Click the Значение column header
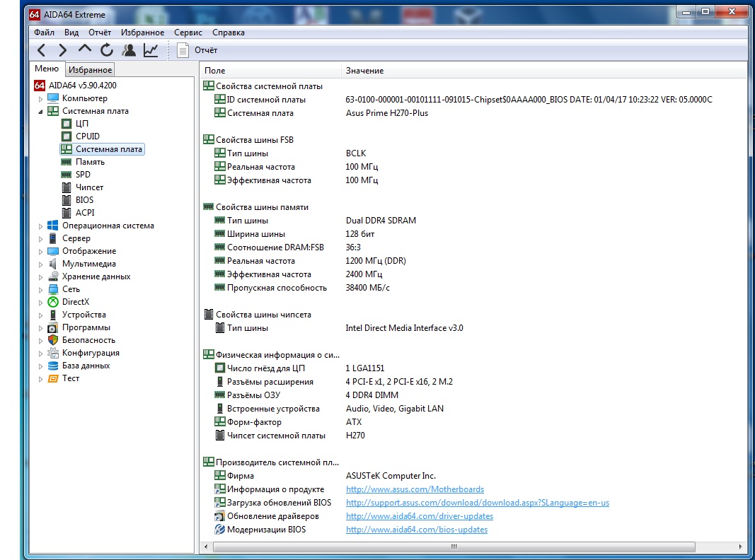Viewport: 755px width, 560px height. [364, 71]
